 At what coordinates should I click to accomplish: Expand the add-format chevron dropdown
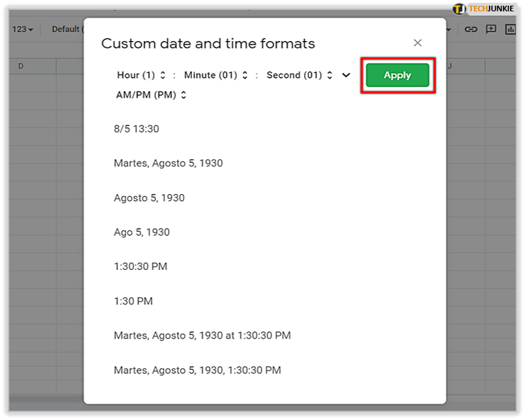coord(346,75)
